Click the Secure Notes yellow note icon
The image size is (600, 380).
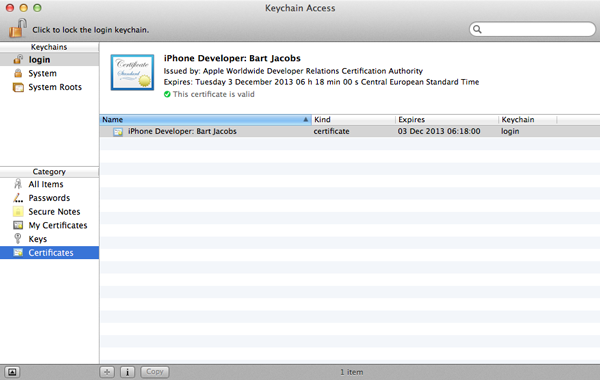[18, 212]
